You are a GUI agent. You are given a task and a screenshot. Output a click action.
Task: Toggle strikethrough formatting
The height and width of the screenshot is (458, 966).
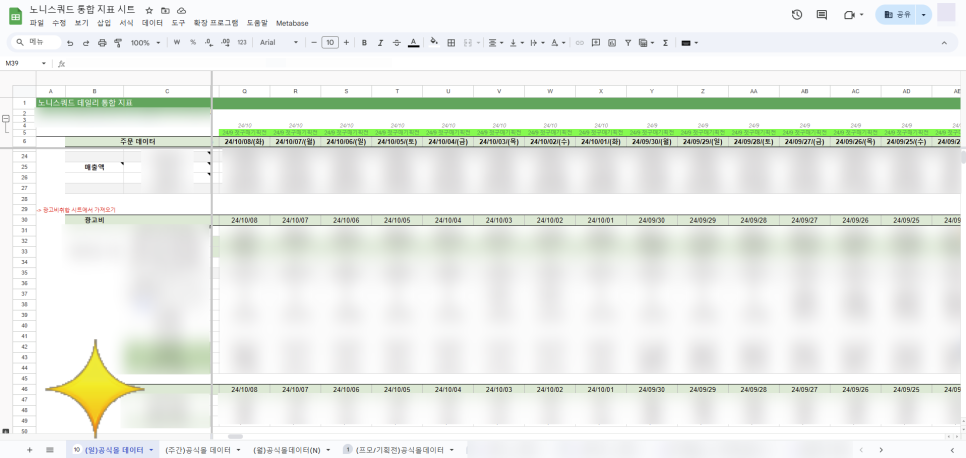[x=397, y=43]
